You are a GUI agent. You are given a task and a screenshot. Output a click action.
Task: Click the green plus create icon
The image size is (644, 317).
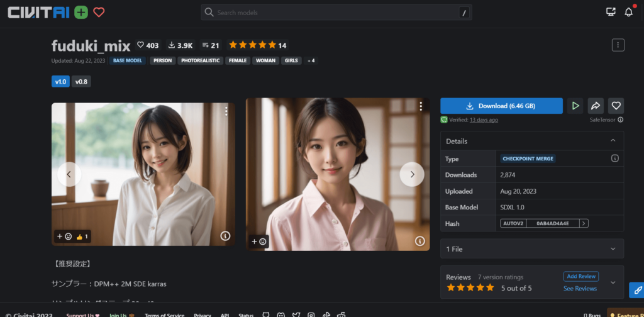(80, 12)
